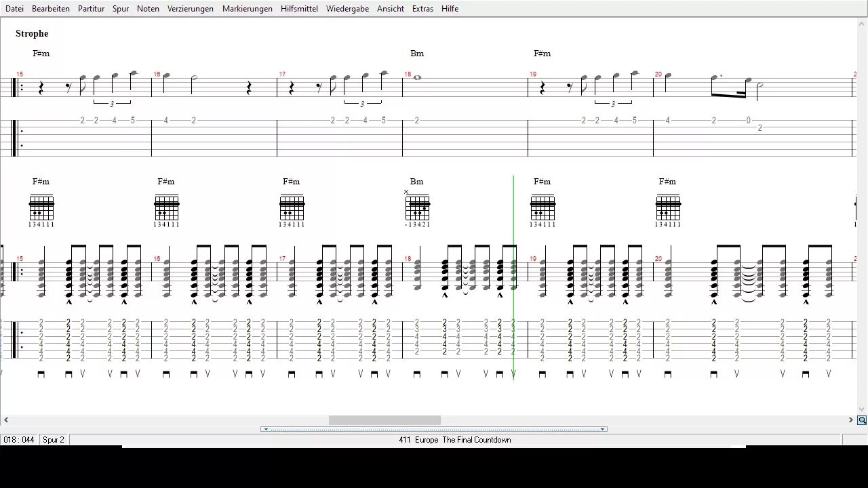868x488 pixels.
Task: Click the triplet bracket in measure 17
Action: pyautogui.click(x=362, y=103)
